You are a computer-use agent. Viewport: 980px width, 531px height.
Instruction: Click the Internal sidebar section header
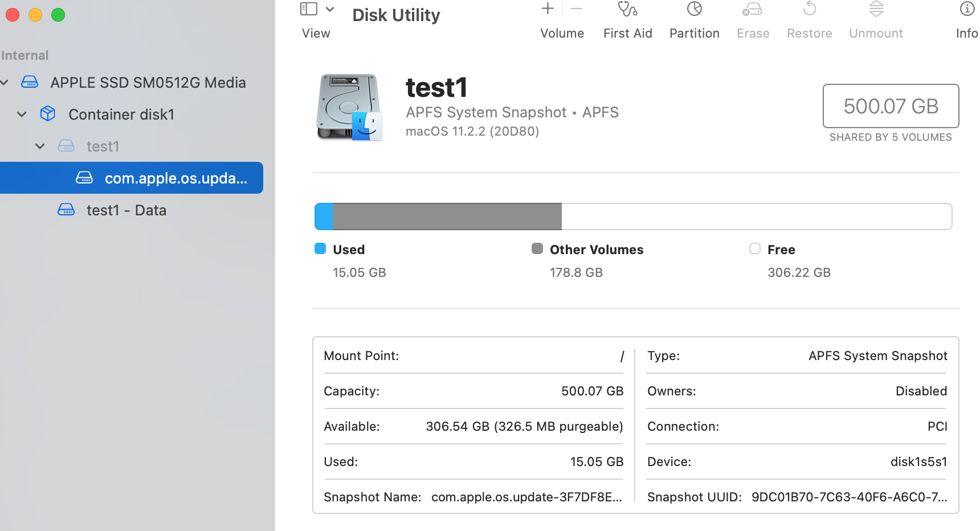point(24,55)
